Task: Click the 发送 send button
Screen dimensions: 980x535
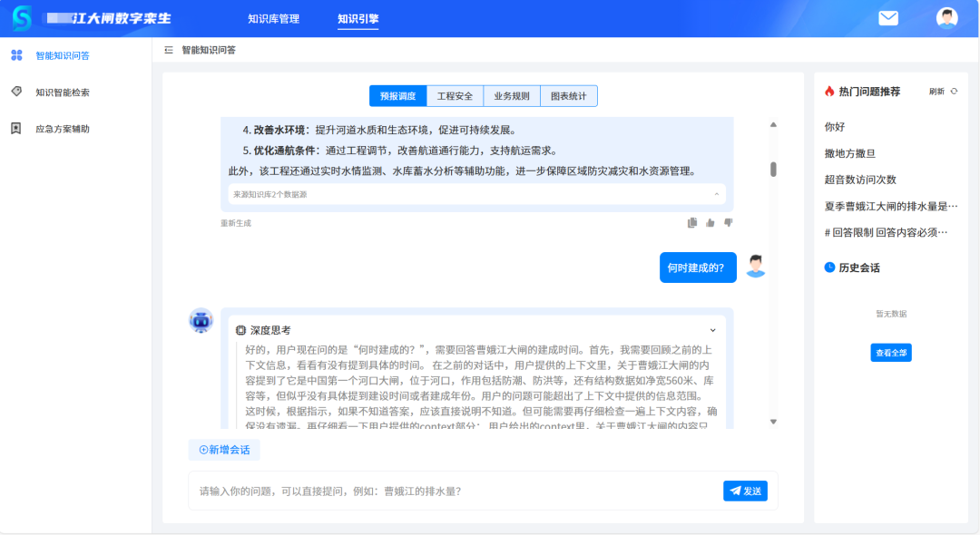Action: point(744,491)
